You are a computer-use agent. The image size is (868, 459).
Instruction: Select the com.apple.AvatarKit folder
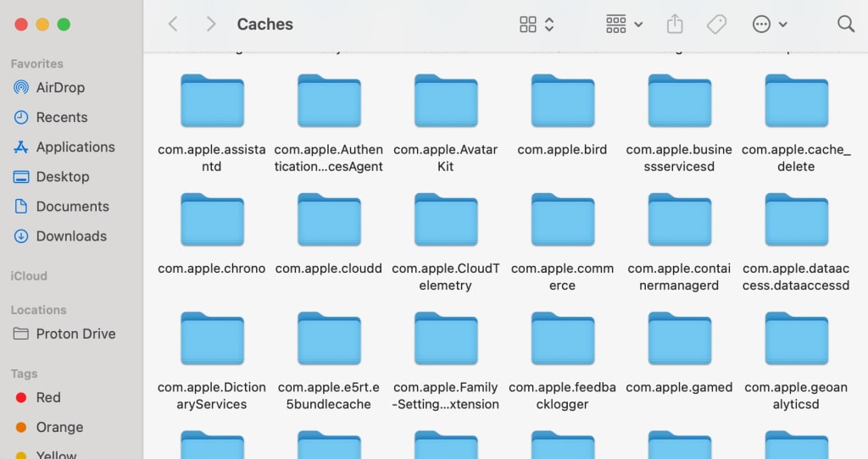pos(446,101)
